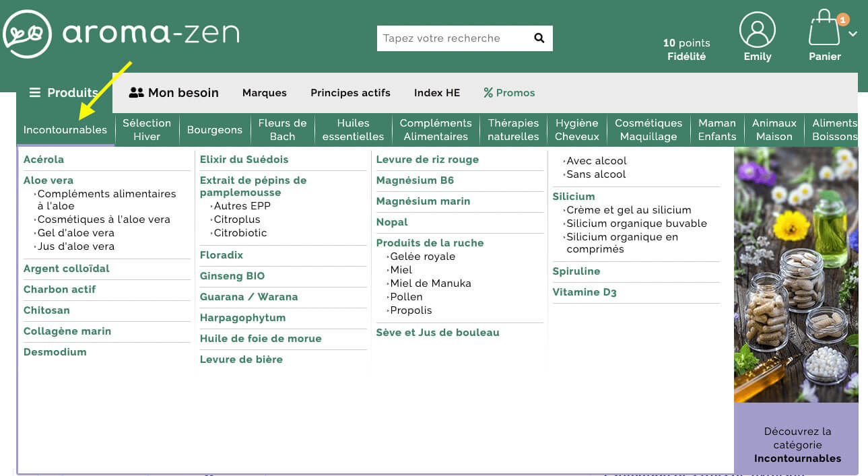The width and height of the screenshot is (868, 476).
Task: Select the Cosmétiques Maquillage category tab
Action: coord(648,130)
